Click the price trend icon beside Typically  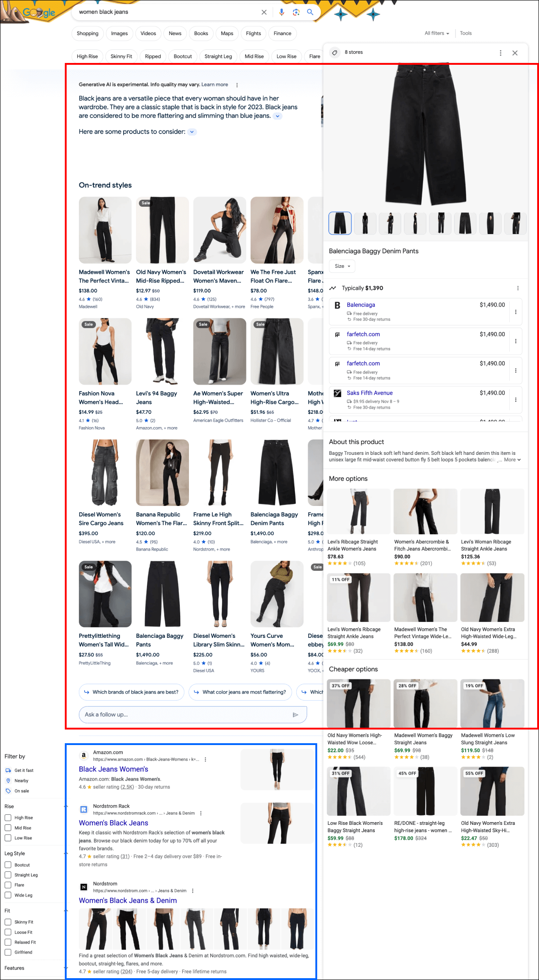click(333, 288)
